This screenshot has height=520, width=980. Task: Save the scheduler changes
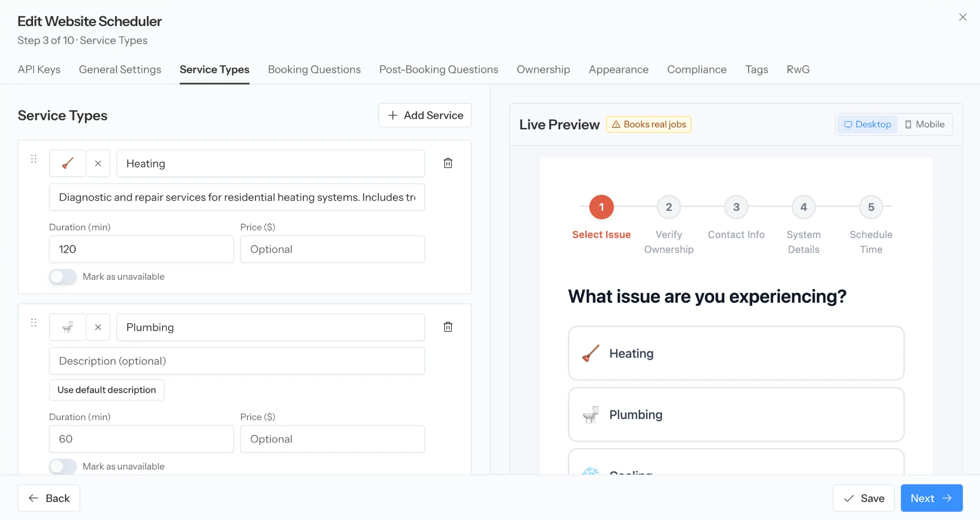(x=864, y=498)
